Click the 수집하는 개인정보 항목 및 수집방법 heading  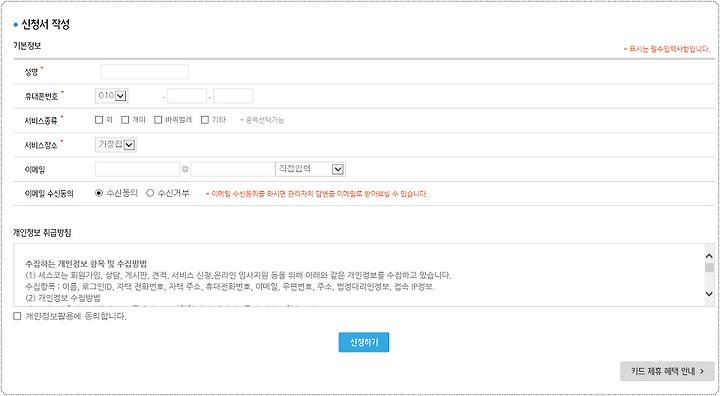(x=86, y=264)
